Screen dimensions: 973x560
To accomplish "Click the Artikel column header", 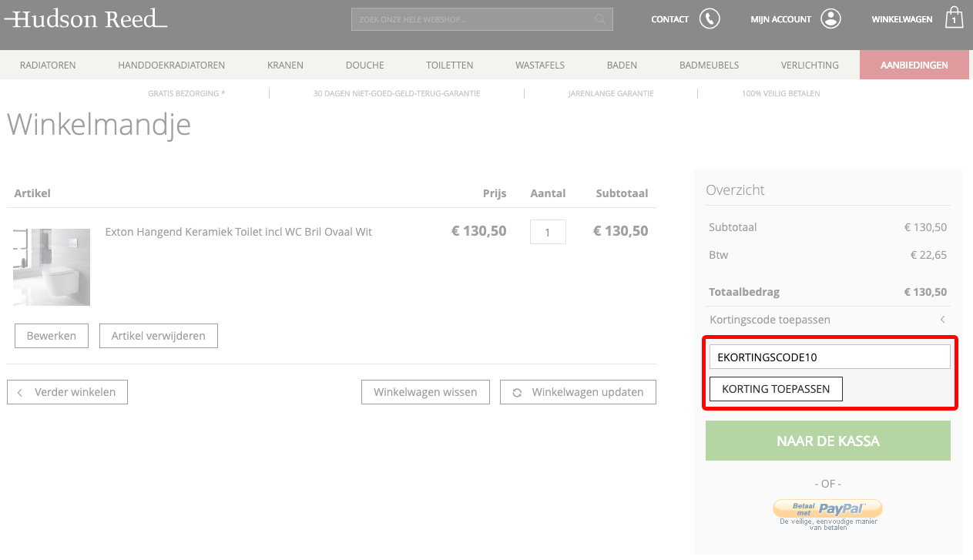I will [x=32, y=193].
